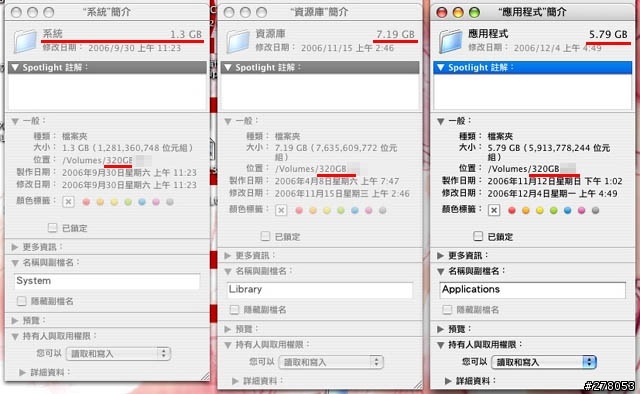Collapse the 一般 section in the 系統 window
640x394 pixels.
pyautogui.click(x=15, y=121)
